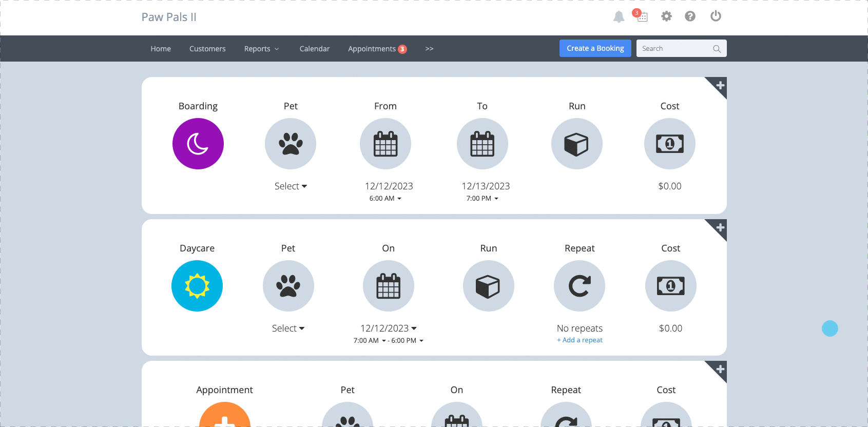Open the Daycare 12/12/2023 date dropdown
Screen dimensions: 868x427
[x=389, y=328]
